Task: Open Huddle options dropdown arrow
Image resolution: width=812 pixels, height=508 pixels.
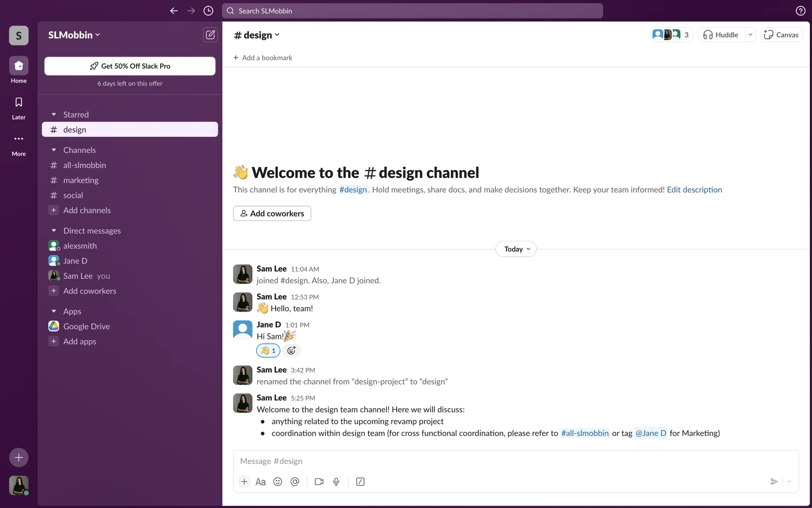Action: pos(750,35)
